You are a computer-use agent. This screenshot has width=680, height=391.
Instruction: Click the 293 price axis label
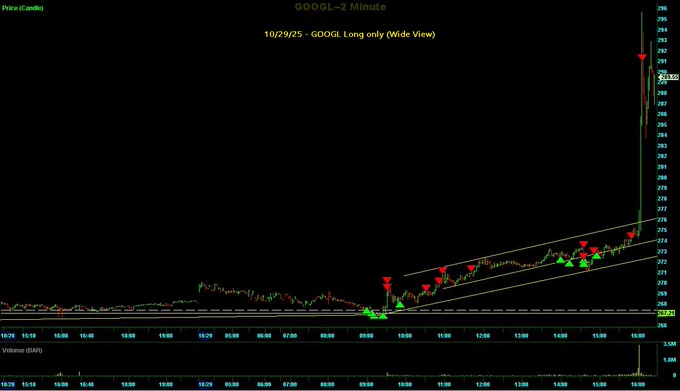click(x=662, y=40)
